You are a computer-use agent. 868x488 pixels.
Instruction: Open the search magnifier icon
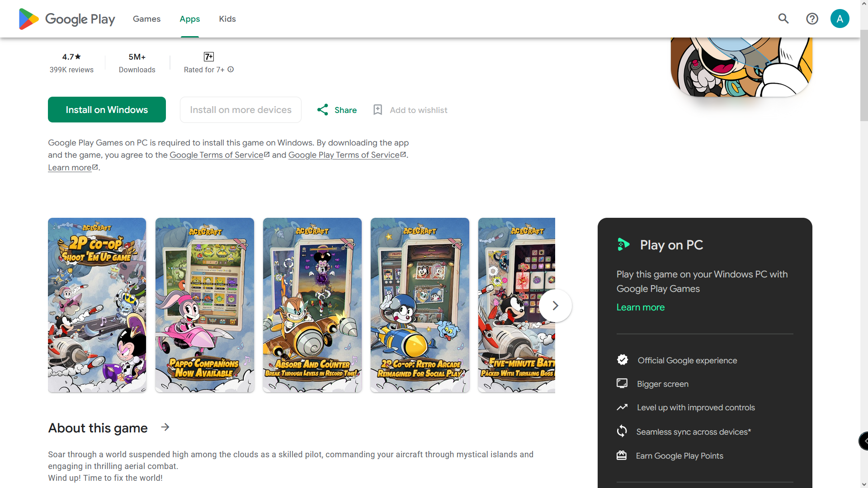coord(783,19)
